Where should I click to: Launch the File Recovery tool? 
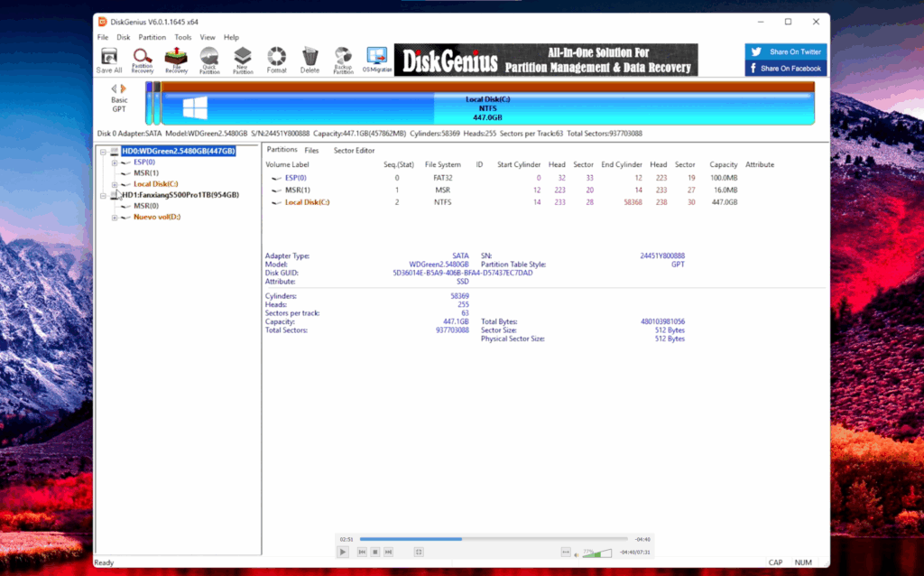tap(176, 60)
